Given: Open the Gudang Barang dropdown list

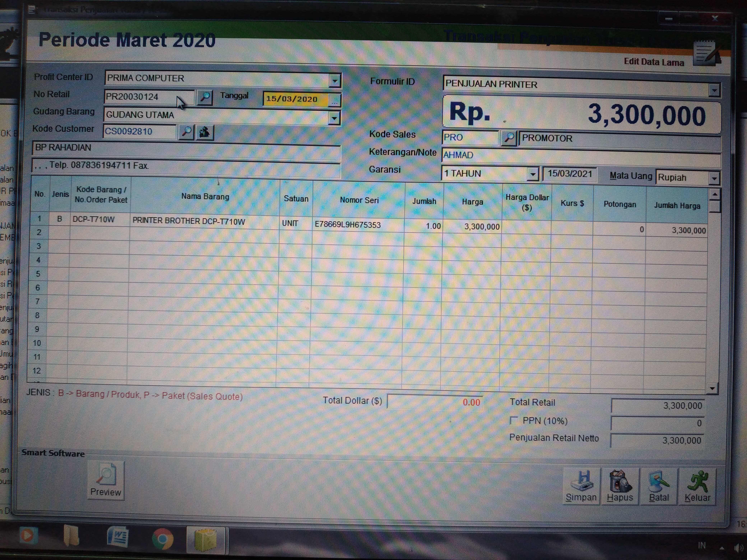Looking at the screenshot, I should click(x=334, y=118).
